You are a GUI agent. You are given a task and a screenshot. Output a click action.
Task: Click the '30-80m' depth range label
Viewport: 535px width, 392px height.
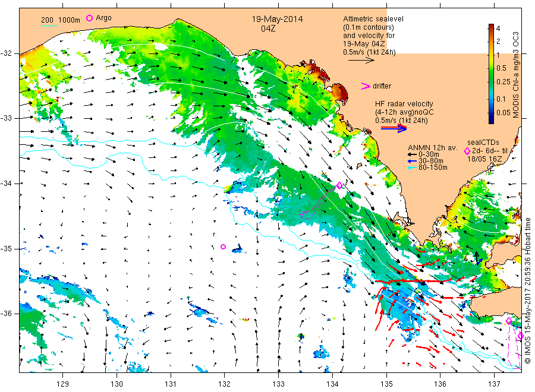pos(431,161)
